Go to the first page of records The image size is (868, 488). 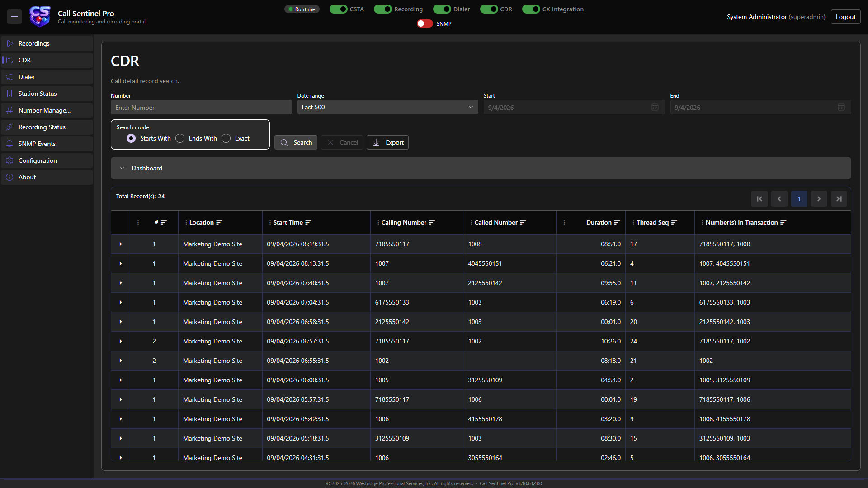759,199
